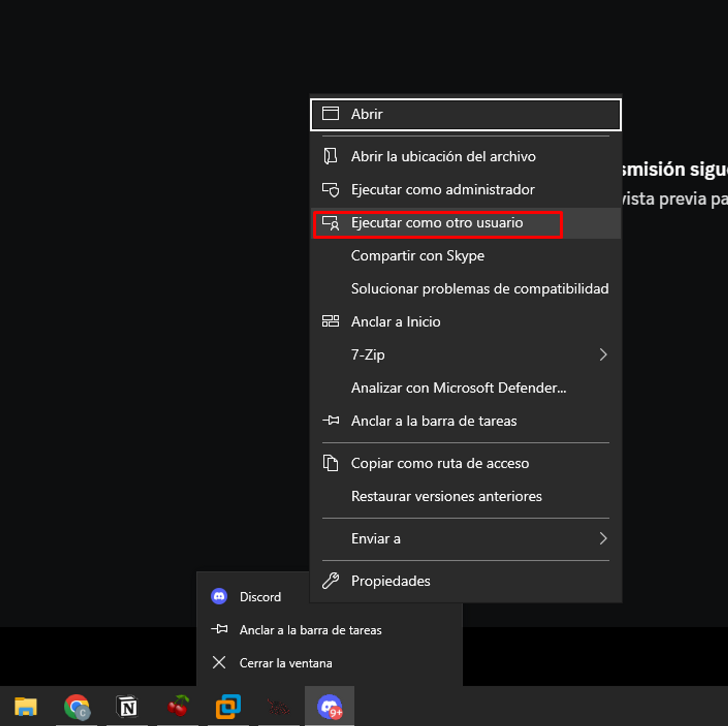
Task: Click Cerrar la ventana in jump list
Action: 285,663
